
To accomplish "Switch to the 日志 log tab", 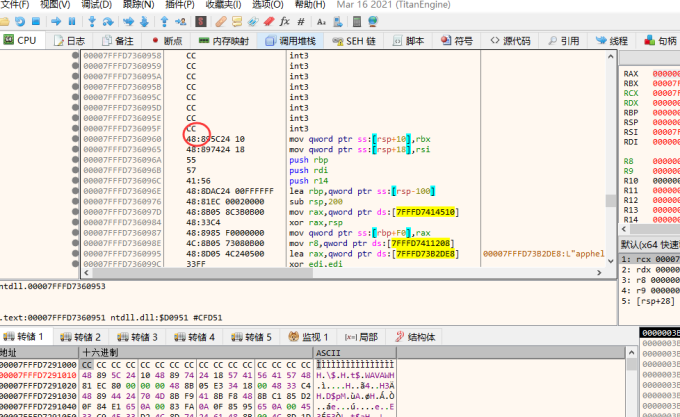I will coord(69,41).
